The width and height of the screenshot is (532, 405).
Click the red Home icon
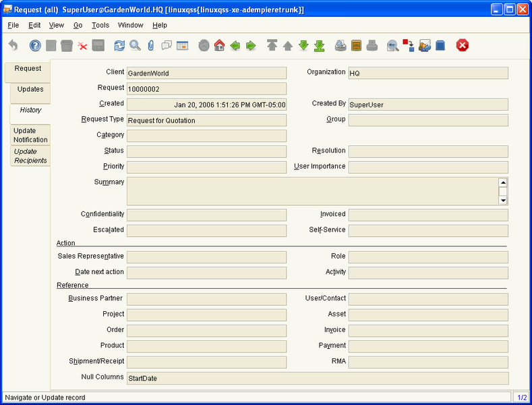click(x=219, y=46)
